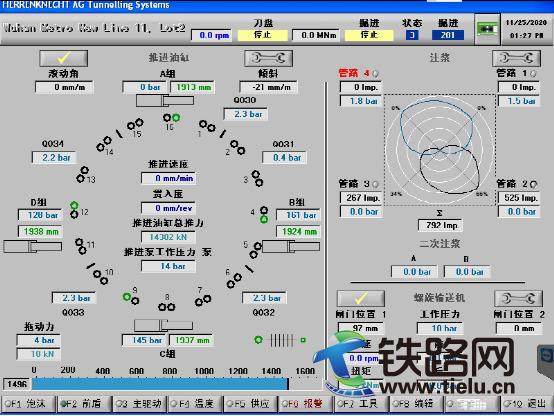Click 闸门位置 1 value 97 mm
The image size is (554, 416).
361,328
